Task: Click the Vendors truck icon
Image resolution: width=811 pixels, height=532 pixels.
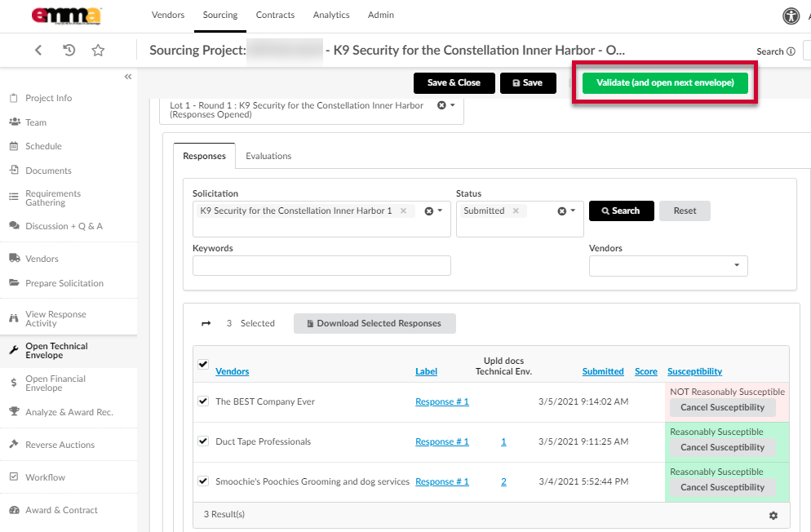Action: click(x=15, y=258)
